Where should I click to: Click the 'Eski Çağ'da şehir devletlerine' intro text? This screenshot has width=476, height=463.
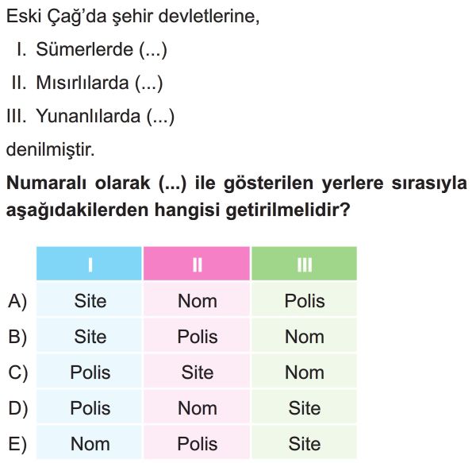click(132, 16)
